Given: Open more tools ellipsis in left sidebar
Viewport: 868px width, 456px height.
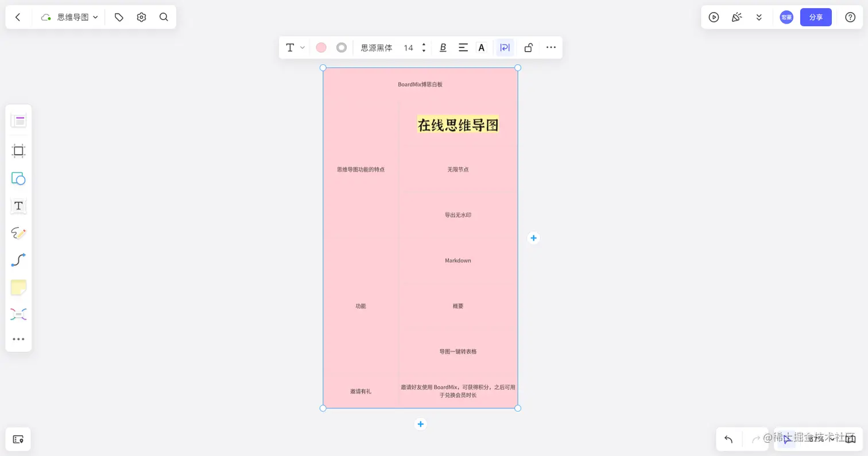Looking at the screenshot, I should [18, 339].
